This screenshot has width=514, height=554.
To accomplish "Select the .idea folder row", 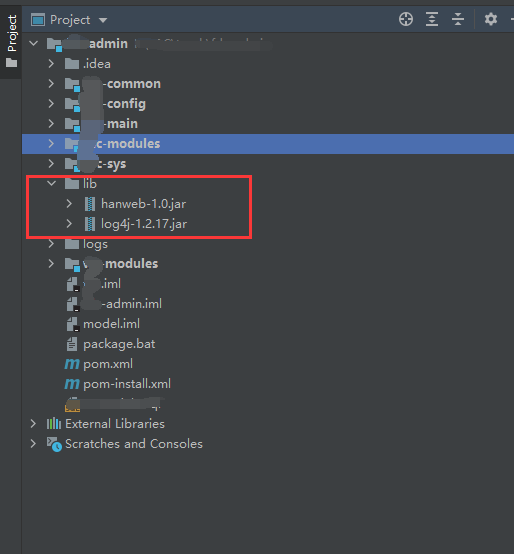I will click(x=268, y=64).
